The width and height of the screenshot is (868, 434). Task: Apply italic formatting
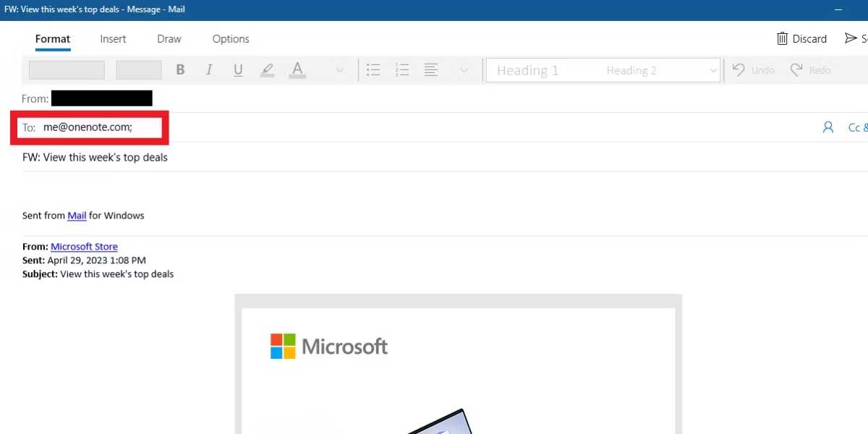[x=209, y=69]
